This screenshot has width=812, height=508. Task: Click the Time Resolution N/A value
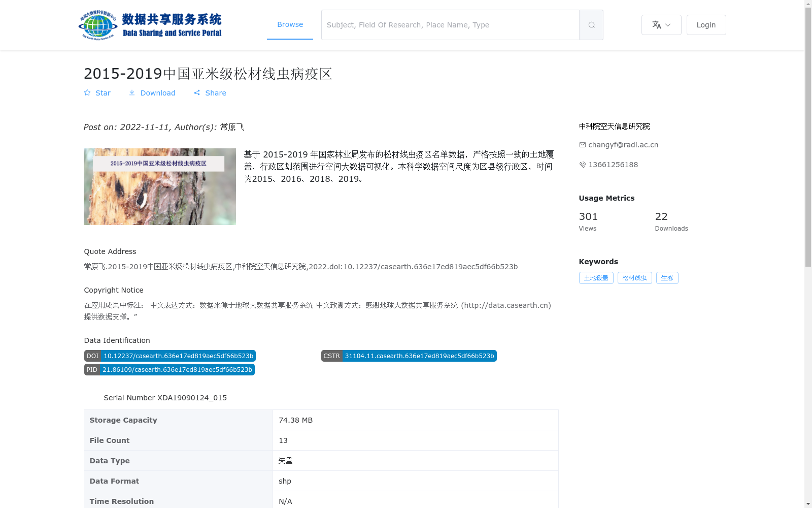(x=285, y=501)
